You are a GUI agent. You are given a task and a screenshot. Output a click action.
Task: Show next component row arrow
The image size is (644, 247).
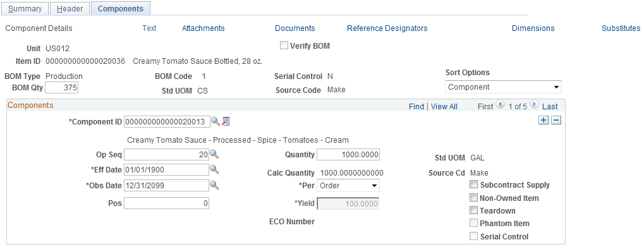click(534, 104)
